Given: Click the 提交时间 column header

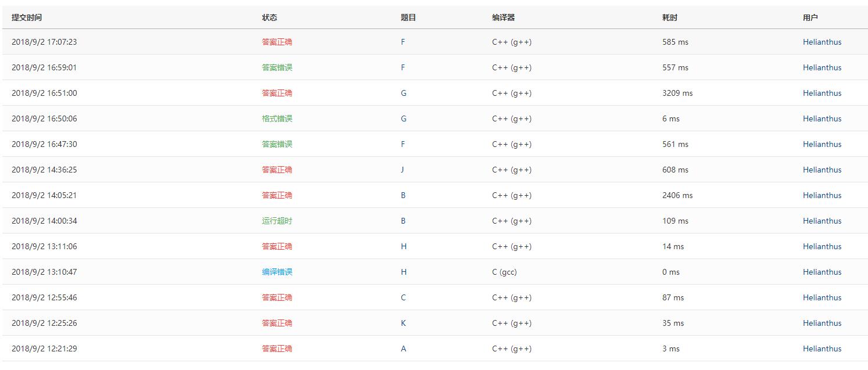Looking at the screenshot, I should click(x=27, y=17).
